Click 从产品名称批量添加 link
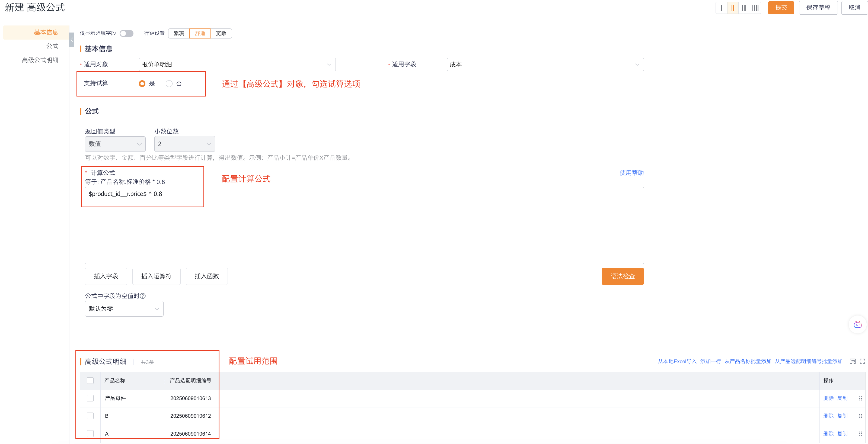Screen dimensions: 868x444 748,361
